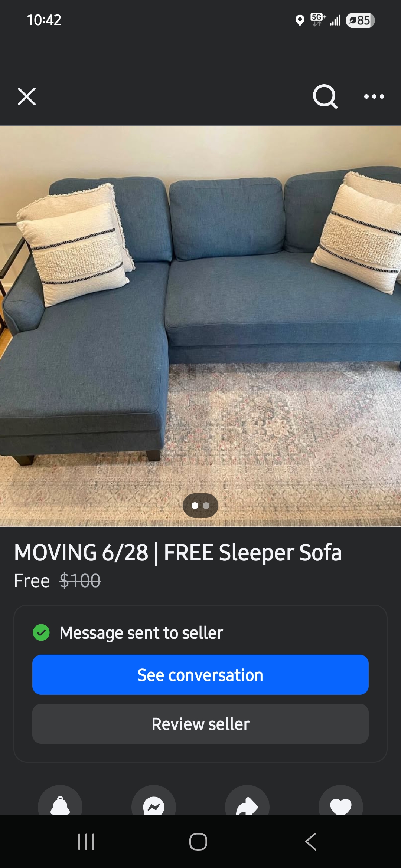Go to Android home screen button

tap(198, 842)
